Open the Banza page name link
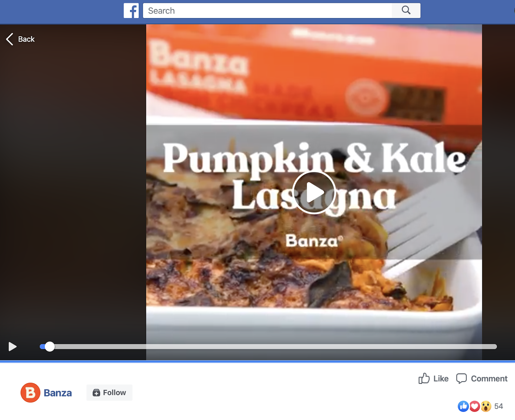515x420 pixels. pyautogui.click(x=58, y=393)
